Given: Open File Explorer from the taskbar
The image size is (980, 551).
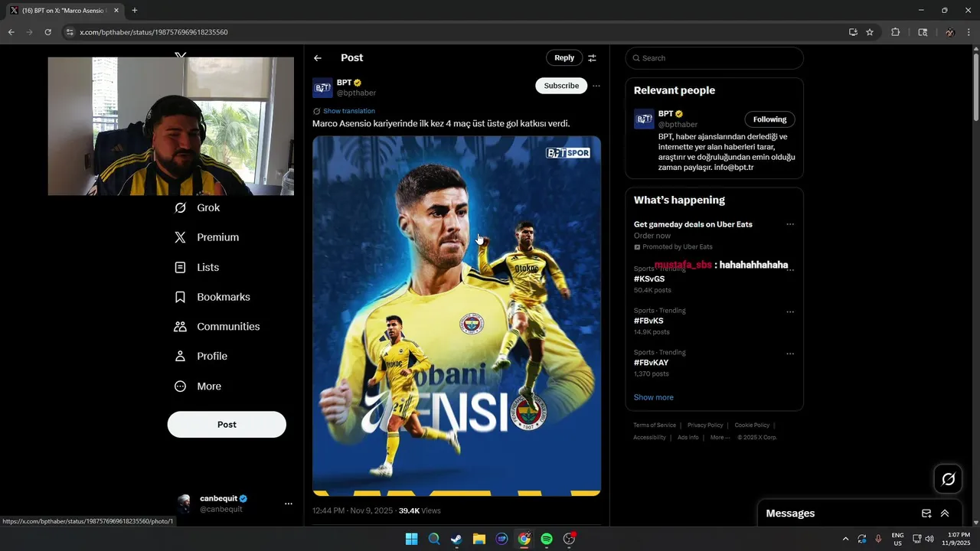Looking at the screenshot, I should (479, 539).
